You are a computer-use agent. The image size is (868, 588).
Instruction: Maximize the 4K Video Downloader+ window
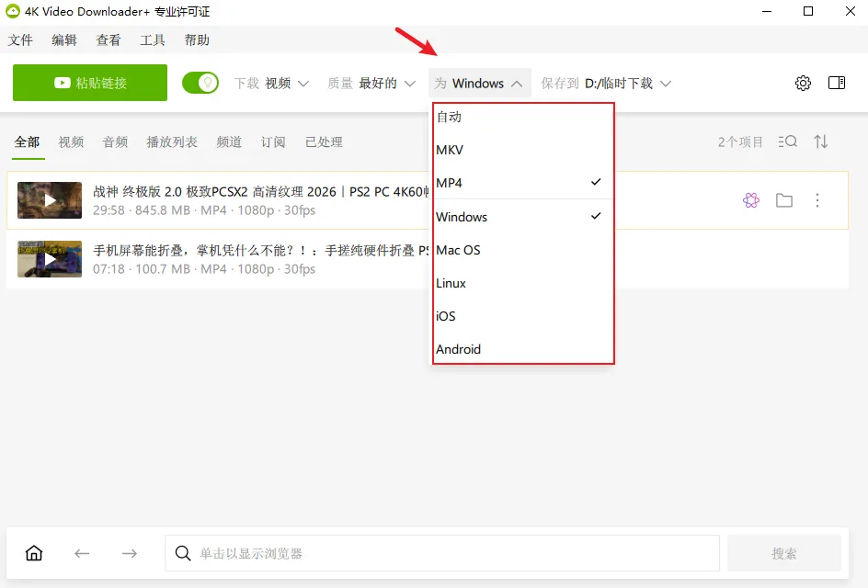pyautogui.click(x=808, y=11)
